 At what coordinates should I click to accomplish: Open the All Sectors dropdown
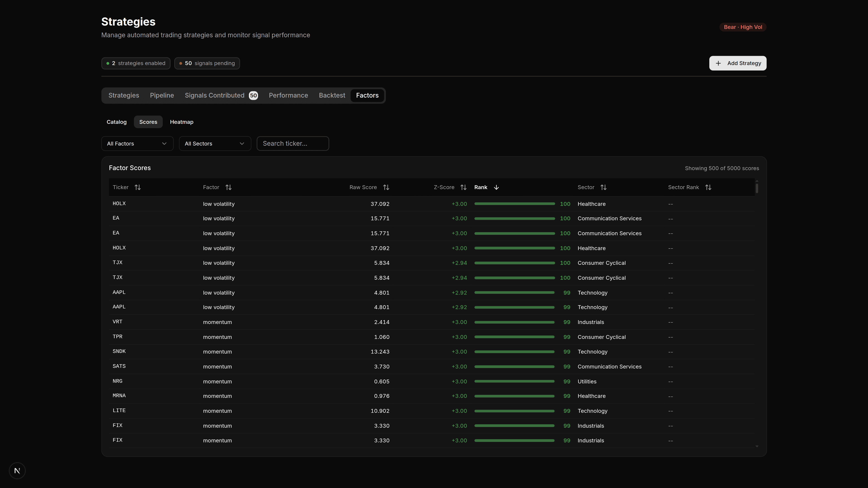[215, 143]
